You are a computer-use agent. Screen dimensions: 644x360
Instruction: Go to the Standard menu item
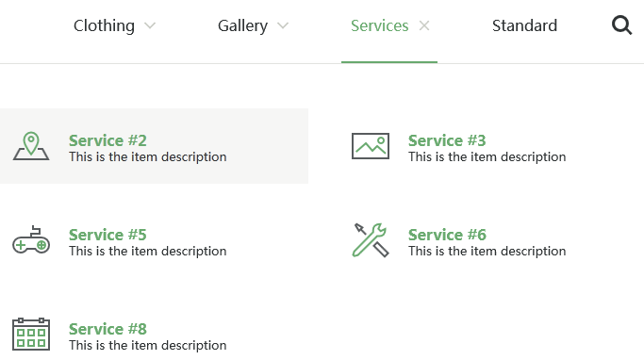(x=524, y=25)
